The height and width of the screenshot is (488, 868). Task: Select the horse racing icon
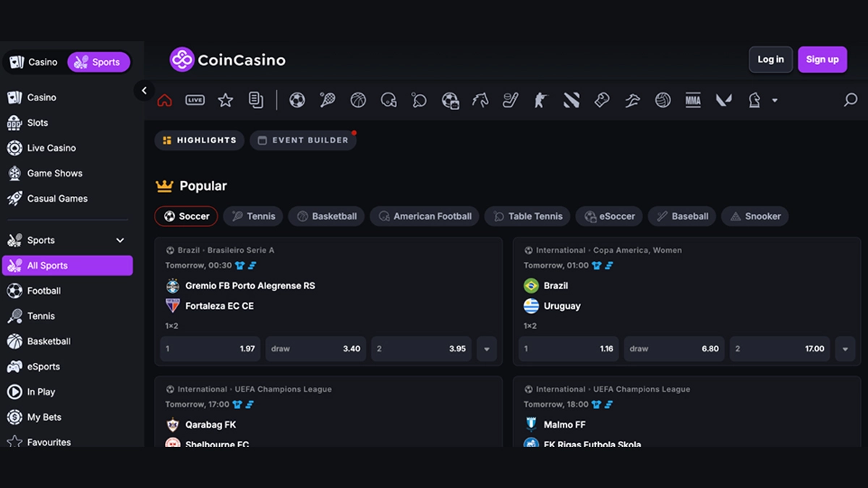pyautogui.click(x=480, y=100)
